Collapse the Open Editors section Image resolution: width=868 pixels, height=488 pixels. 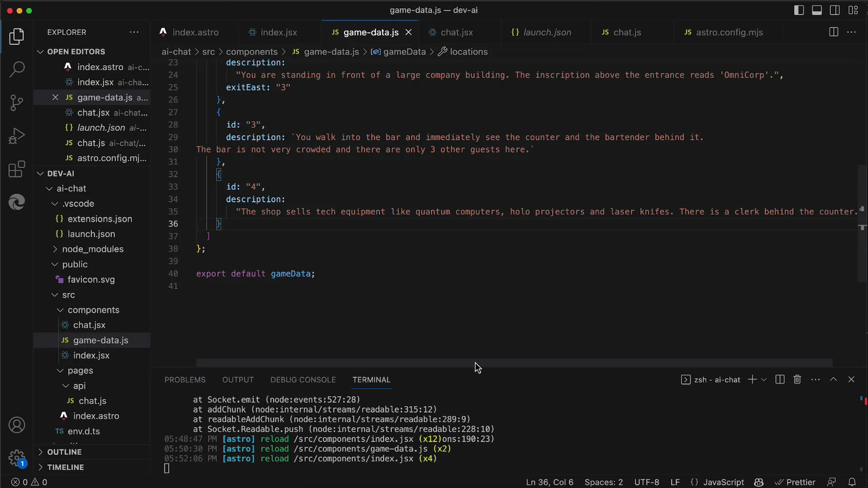(76, 52)
